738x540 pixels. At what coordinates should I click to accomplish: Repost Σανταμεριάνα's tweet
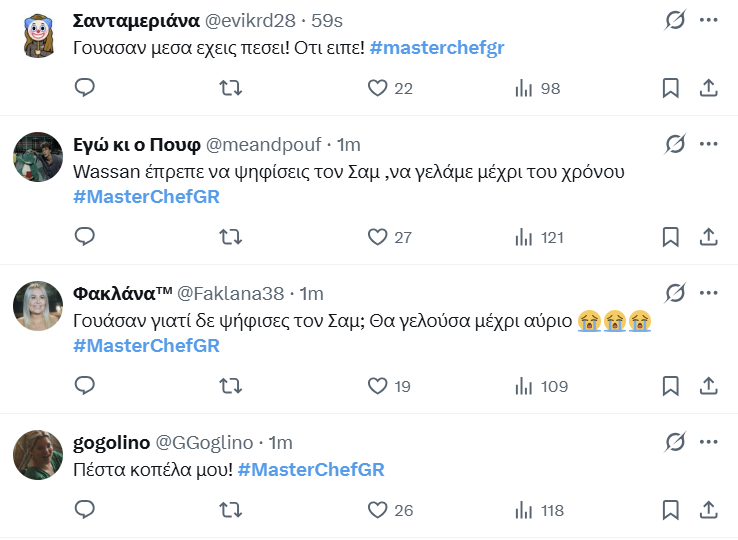(x=230, y=88)
